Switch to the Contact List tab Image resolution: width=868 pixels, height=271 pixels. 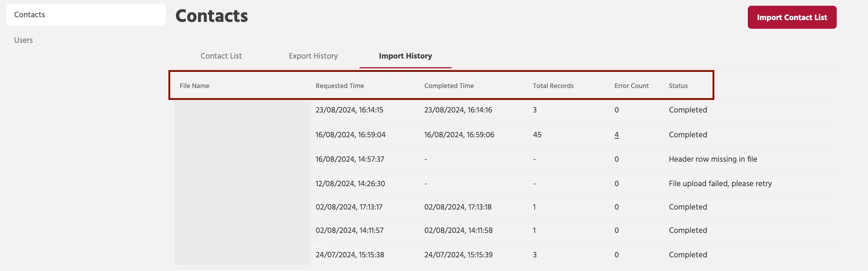point(221,56)
